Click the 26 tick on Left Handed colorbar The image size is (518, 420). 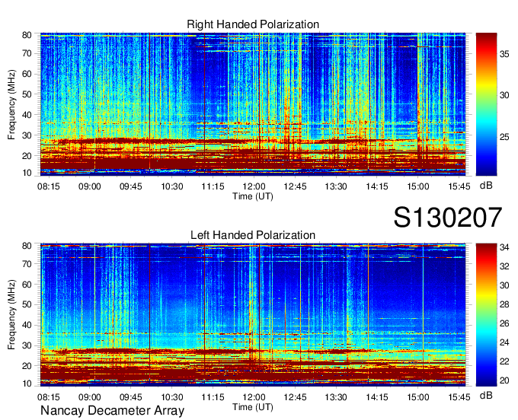[x=504, y=323]
